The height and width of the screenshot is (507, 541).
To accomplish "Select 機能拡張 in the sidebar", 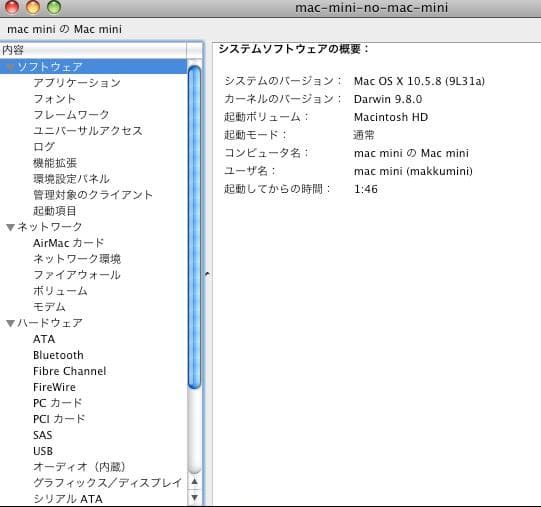I will click(55, 163).
